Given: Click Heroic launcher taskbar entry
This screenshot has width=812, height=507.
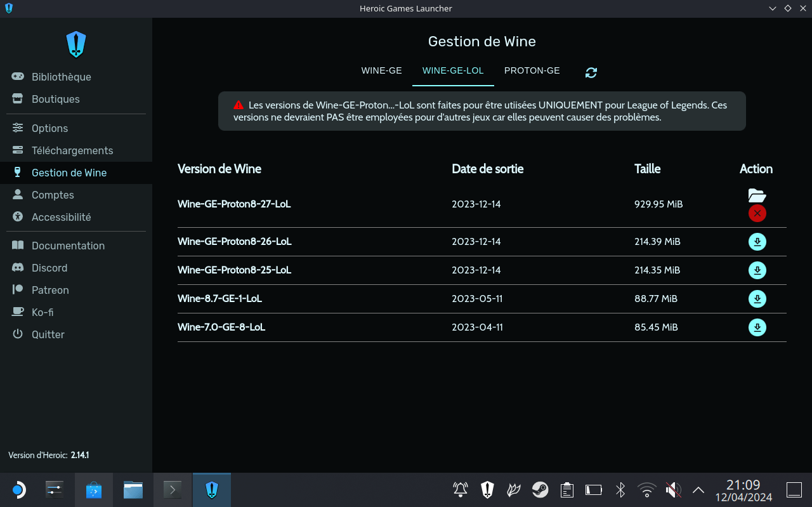Looking at the screenshot, I should click(x=212, y=490).
